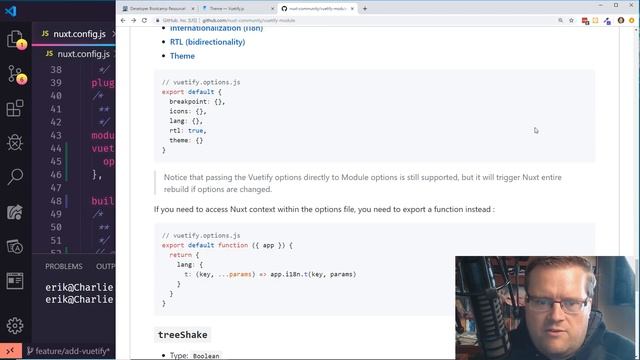Go back in the browser

(x=123, y=20)
